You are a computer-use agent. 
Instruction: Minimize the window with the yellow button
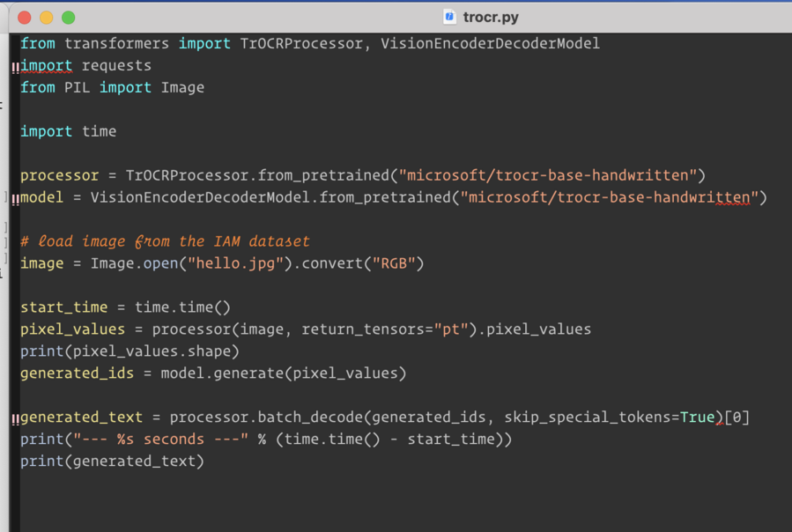(x=47, y=17)
